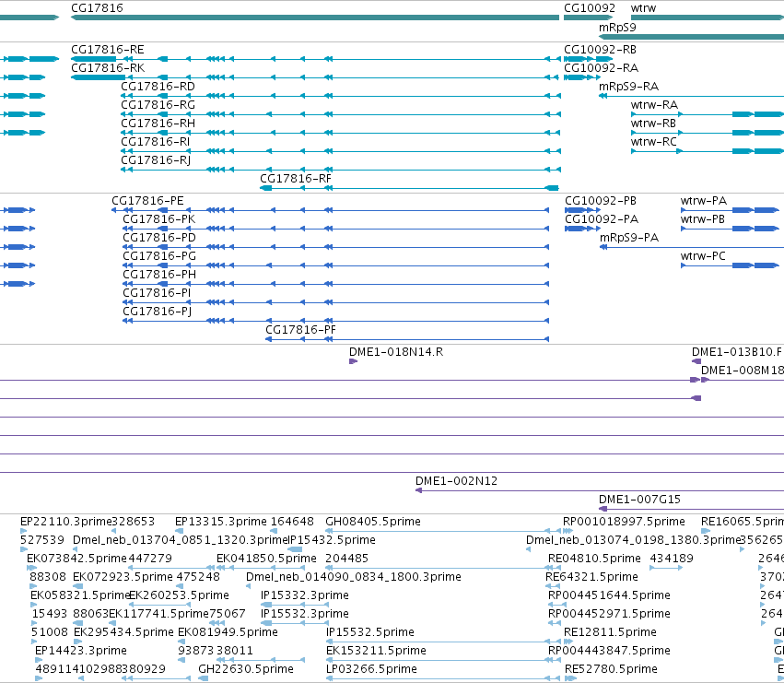Select EST 434189 label

672,559
